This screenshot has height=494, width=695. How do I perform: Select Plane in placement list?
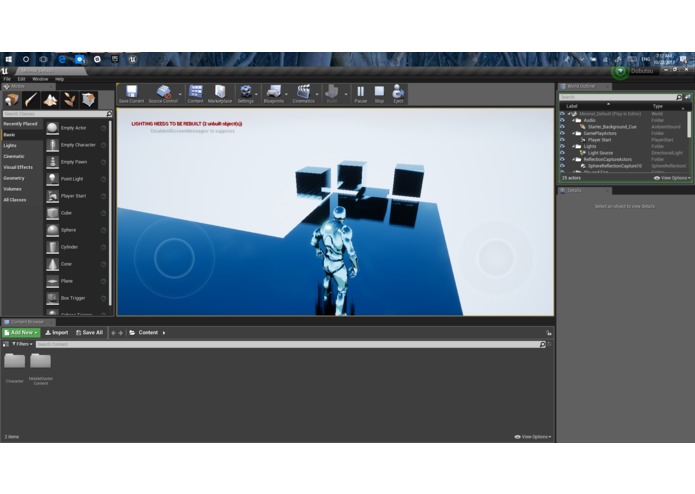(76, 281)
